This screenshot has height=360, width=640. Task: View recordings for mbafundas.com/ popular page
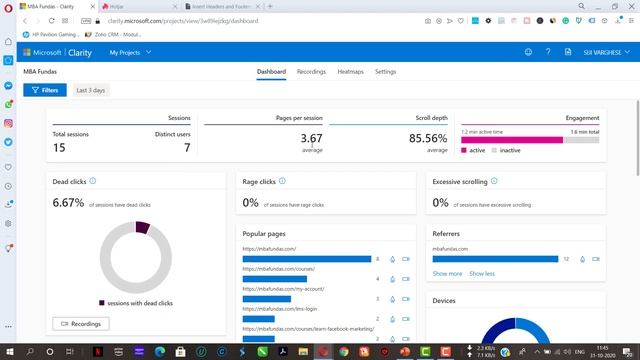(405, 259)
